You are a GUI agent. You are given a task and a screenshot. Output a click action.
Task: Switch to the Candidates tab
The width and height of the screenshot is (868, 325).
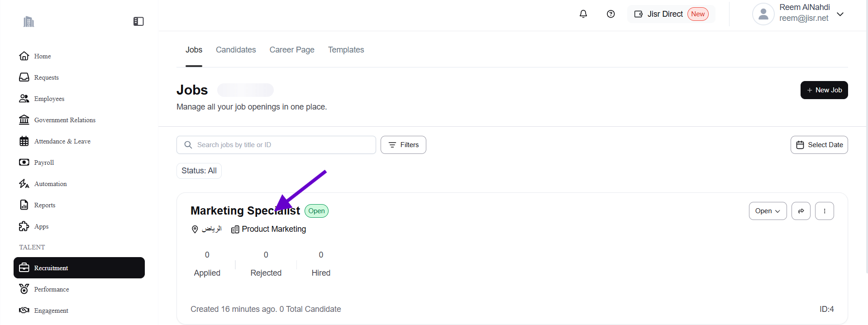(236, 50)
